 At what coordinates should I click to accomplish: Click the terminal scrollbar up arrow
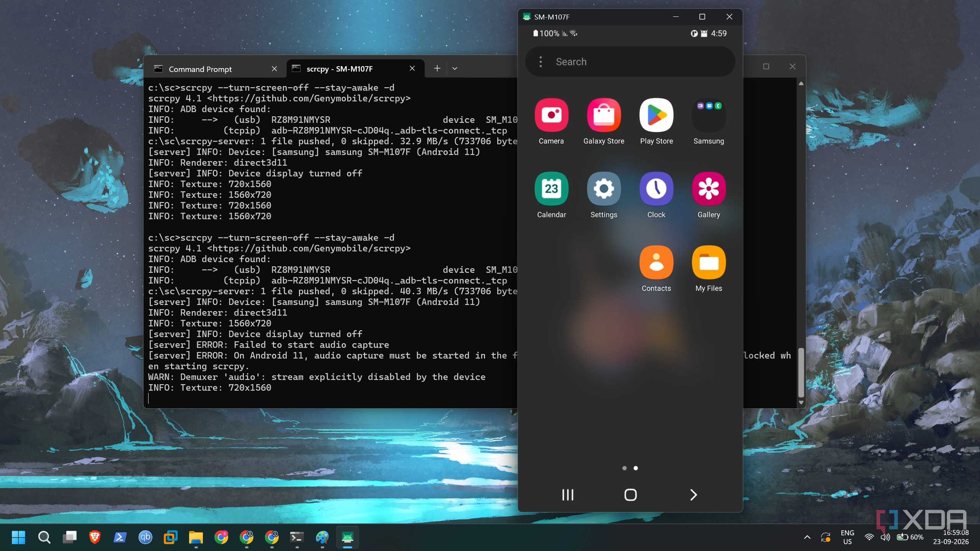click(x=801, y=83)
